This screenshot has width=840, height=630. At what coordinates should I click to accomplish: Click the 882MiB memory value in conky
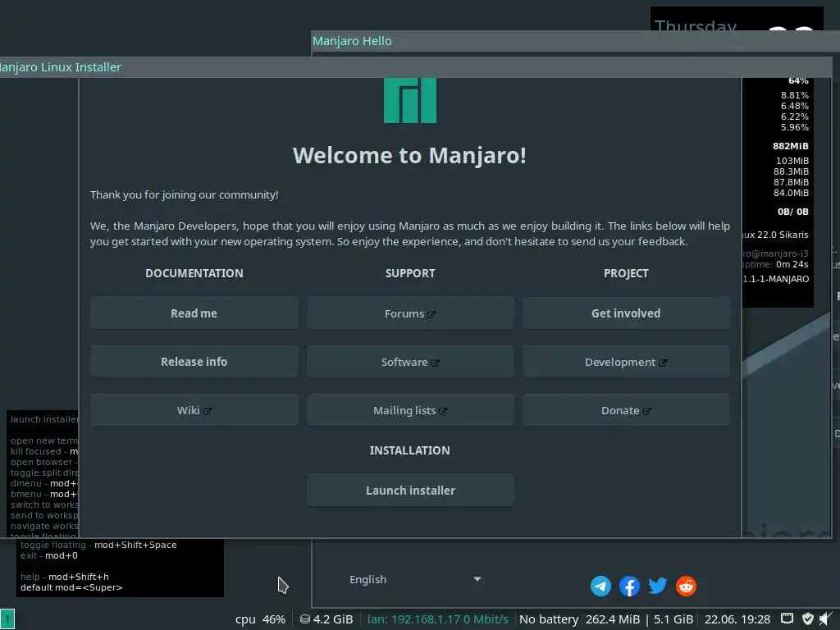pyautogui.click(x=790, y=146)
